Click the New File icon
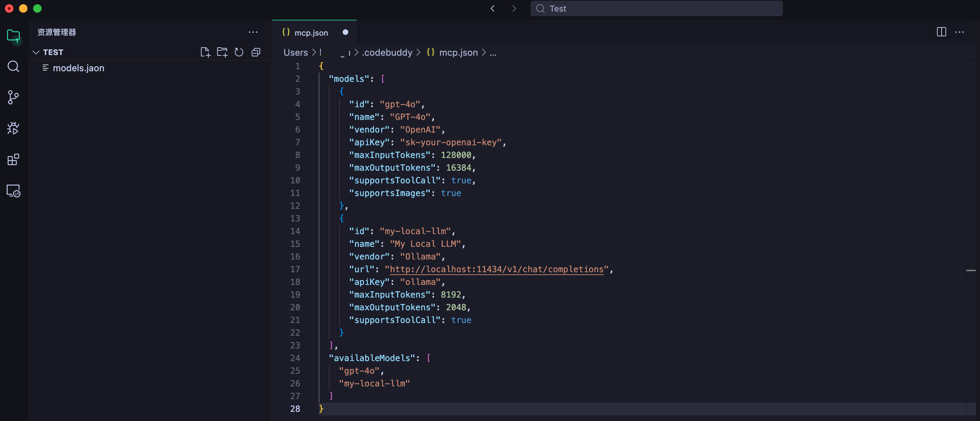The height and width of the screenshot is (421, 980). coord(205,52)
